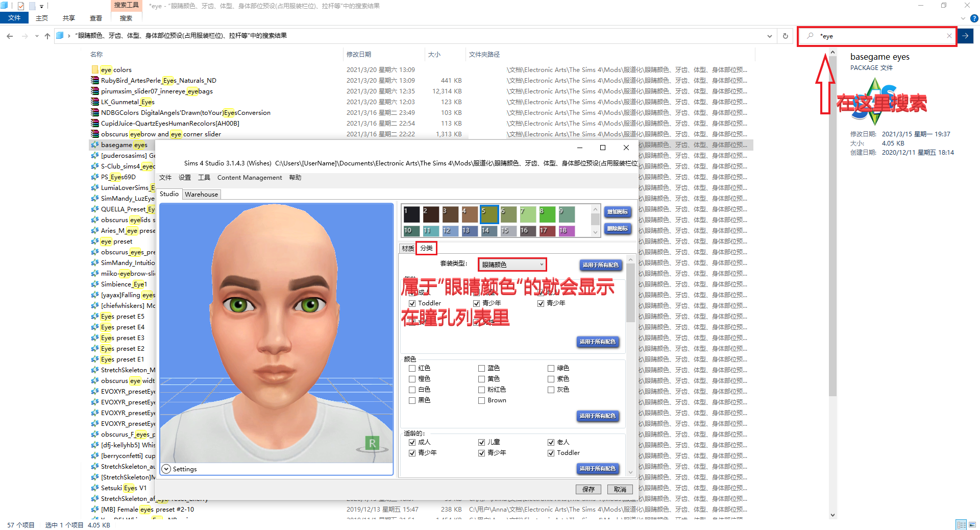Open File Explorer help
This screenshot has height=530, width=980.
(x=974, y=18)
